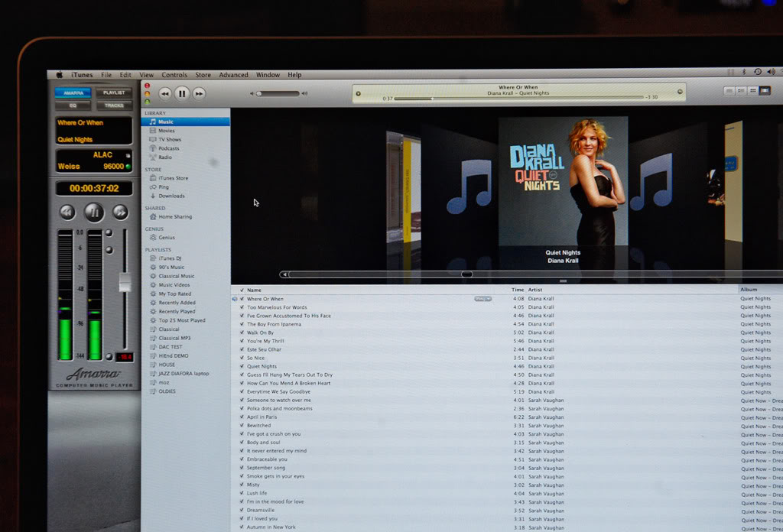This screenshot has width=783, height=532.
Task: Open the Edit menu
Action: tap(125, 75)
